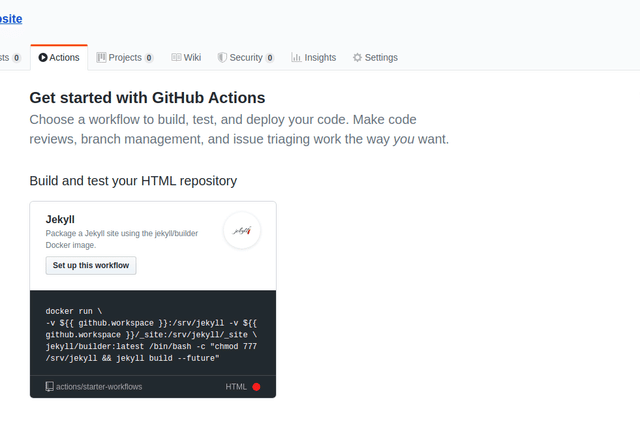Click the repo icon beside starter-workflows
The height and width of the screenshot is (426, 640).
click(x=49, y=387)
